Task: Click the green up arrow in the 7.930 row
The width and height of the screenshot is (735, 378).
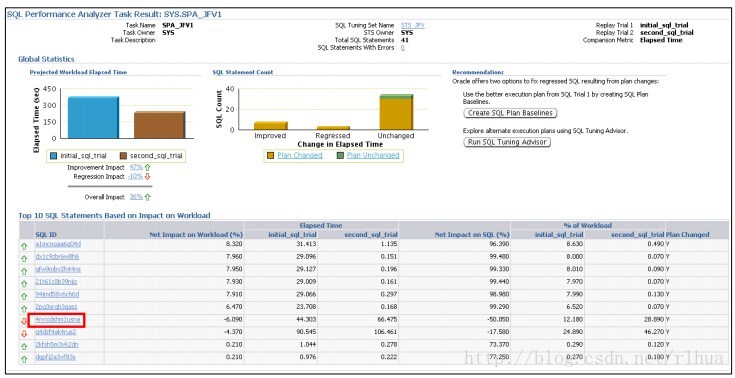Action: point(24,284)
